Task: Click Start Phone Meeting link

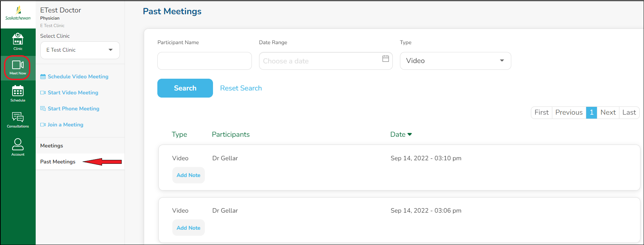Action: click(x=73, y=109)
